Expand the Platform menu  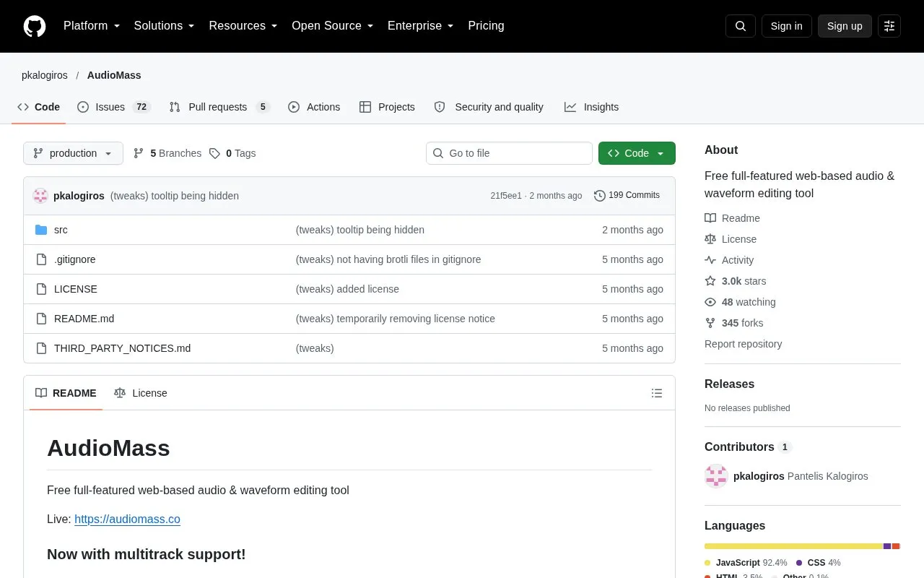pyautogui.click(x=92, y=26)
